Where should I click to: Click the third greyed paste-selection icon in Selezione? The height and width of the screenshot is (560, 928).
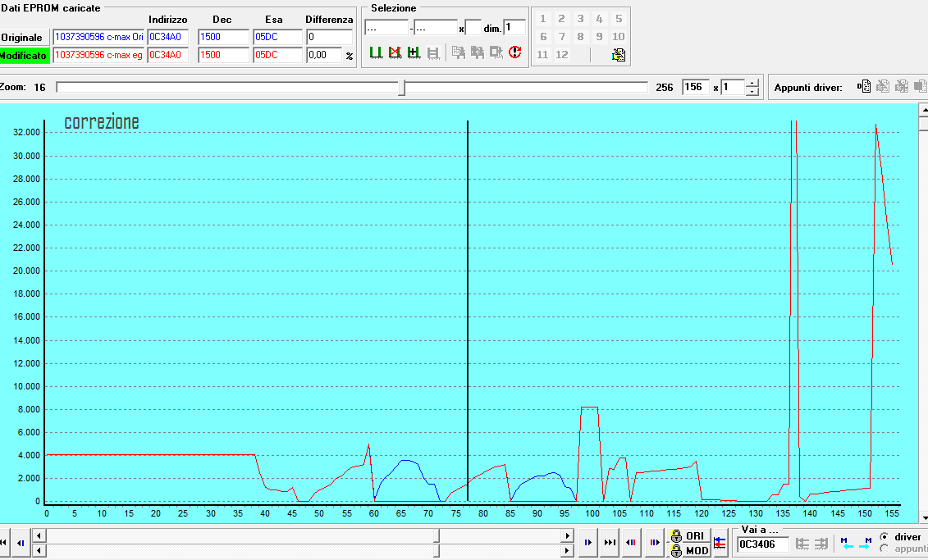(496, 52)
